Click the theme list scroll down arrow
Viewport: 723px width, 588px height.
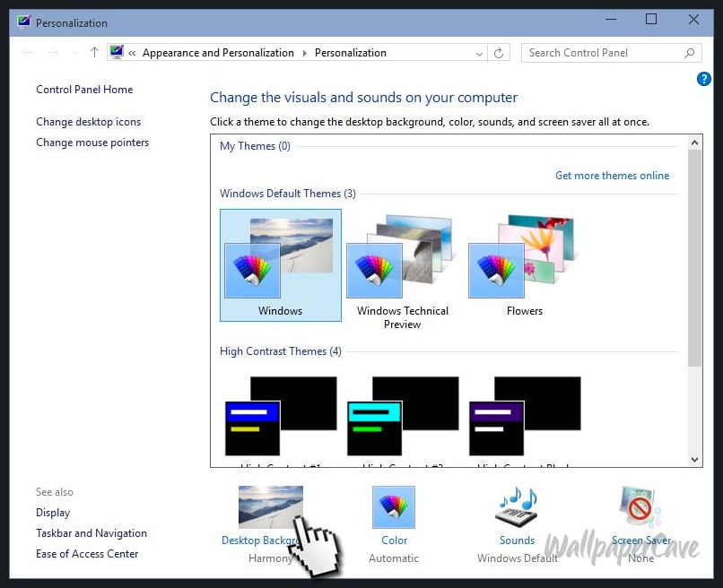click(x=695, y=460)
